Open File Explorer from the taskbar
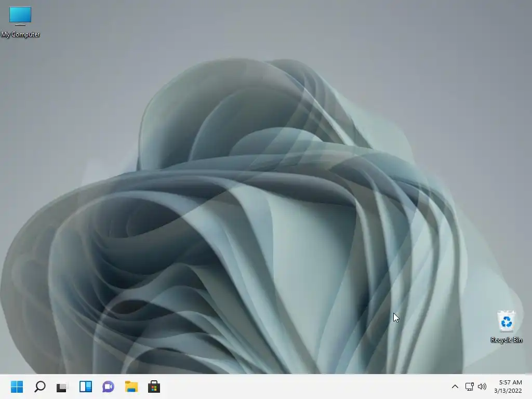 tap(131, 387)
